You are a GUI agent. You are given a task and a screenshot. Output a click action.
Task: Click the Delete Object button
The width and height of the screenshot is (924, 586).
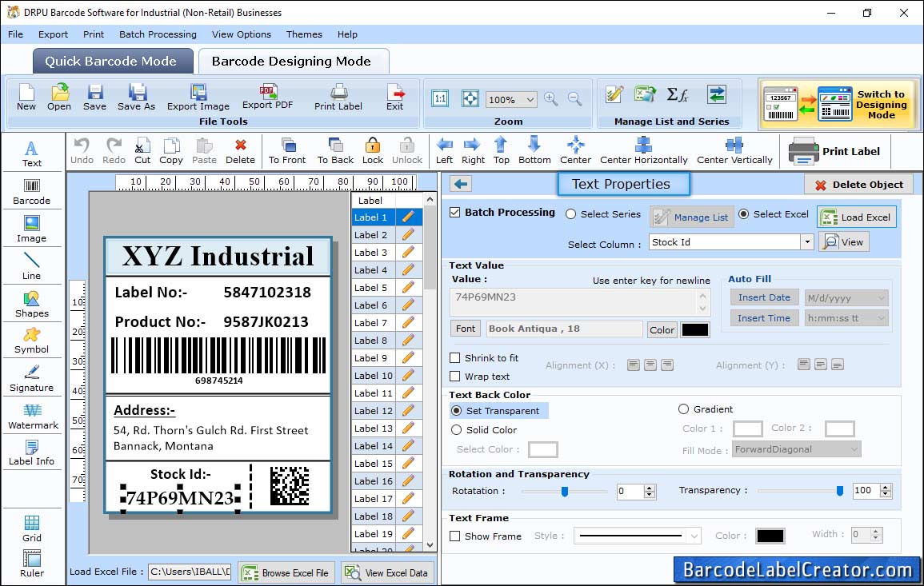(x=858, y=185)
